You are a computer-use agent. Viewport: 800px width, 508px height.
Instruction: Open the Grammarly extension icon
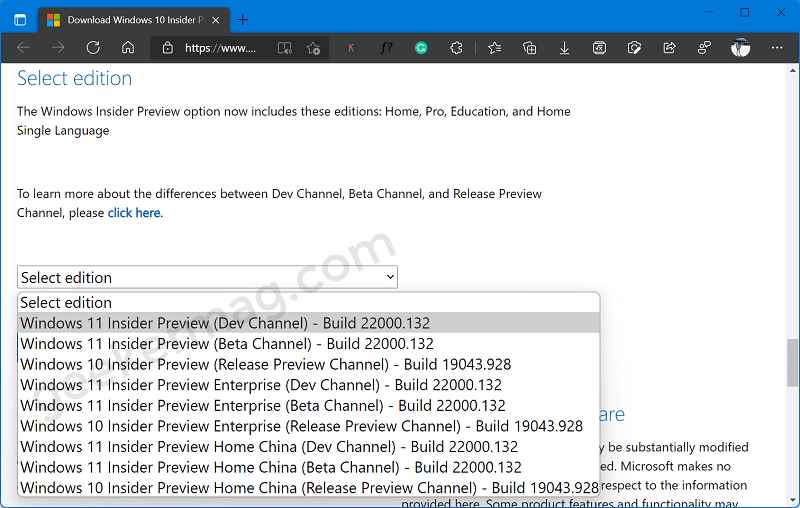[x=421, y=48]
